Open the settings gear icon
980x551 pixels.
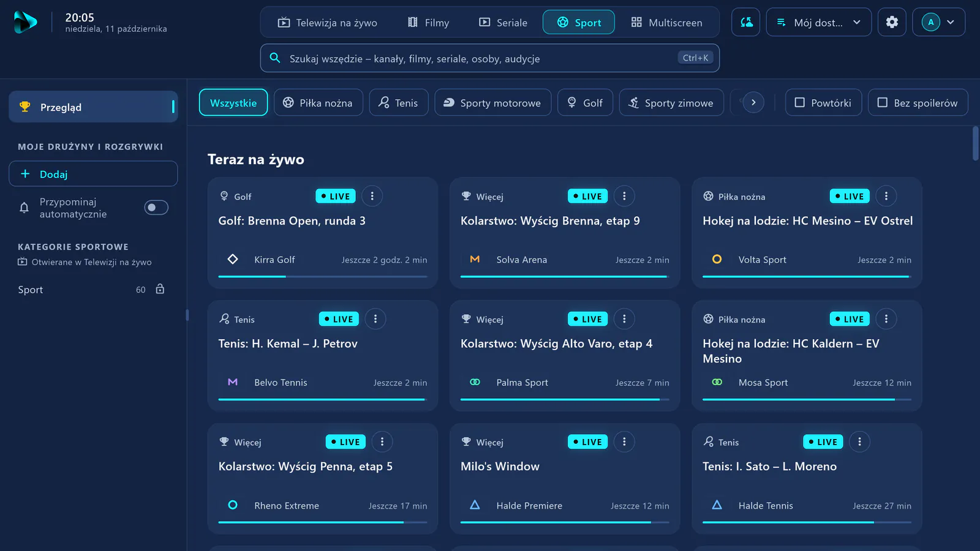pyautogui.click(x=892, y=22)
